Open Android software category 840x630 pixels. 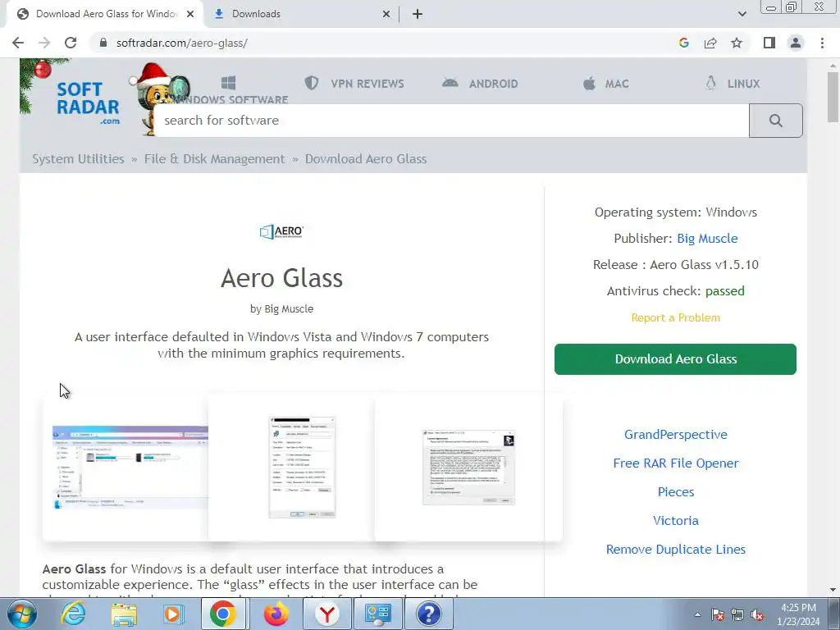480,84
